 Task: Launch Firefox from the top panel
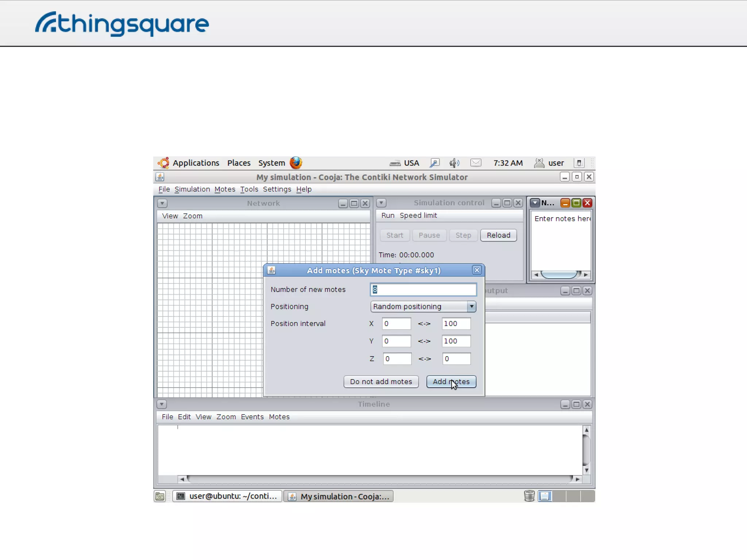click(296, 163)
